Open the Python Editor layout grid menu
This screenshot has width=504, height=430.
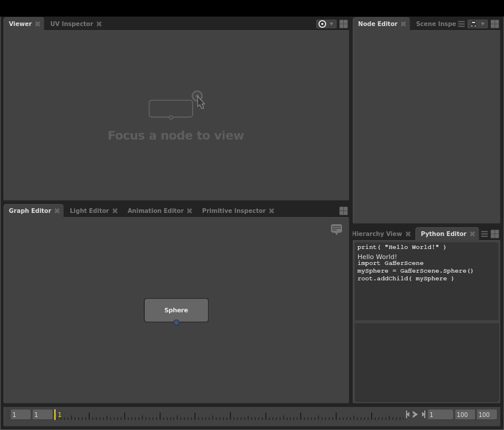[495, 234]
